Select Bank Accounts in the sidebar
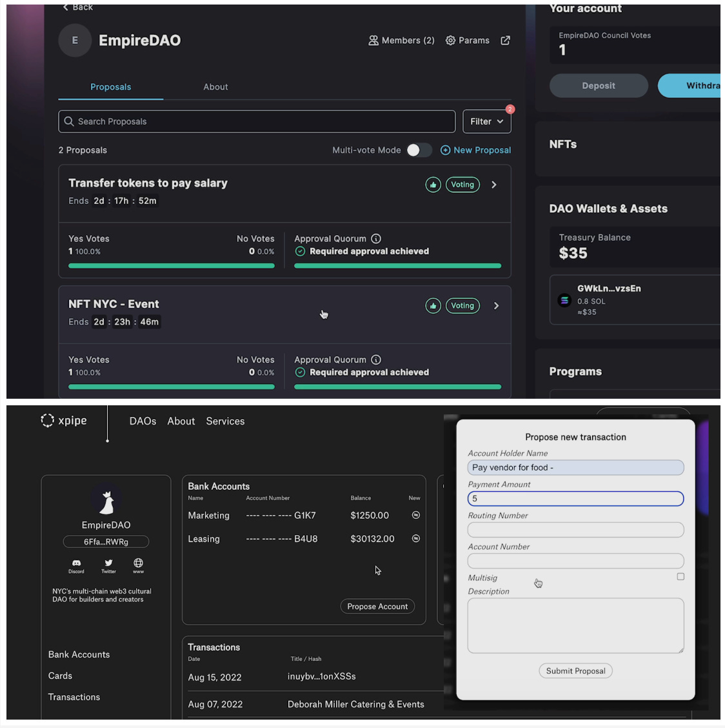 (79, 654)
